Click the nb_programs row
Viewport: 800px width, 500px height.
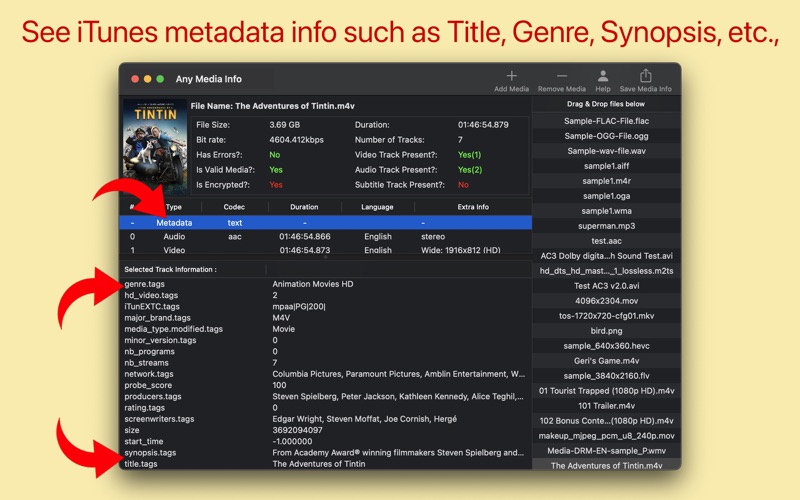(x=326, y=352)
